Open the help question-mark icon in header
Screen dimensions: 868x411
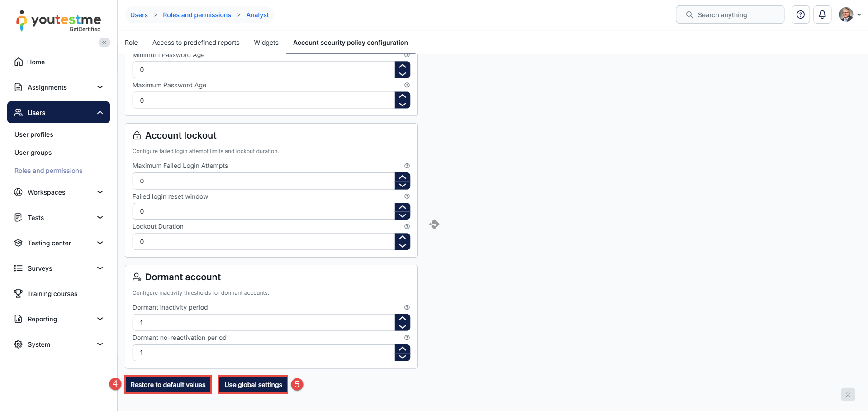pyautogui.click(x=801, y=14)
